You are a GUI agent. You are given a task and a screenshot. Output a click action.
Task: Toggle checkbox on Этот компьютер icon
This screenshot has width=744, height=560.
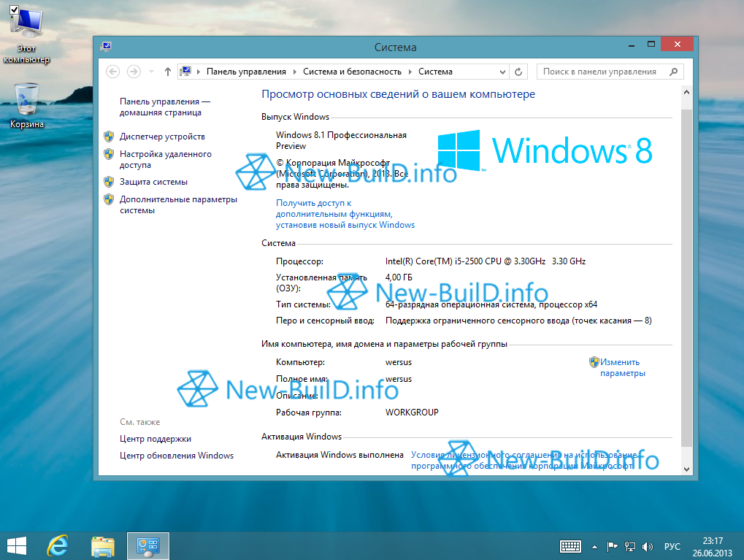pyautogui.click(x=14, y=9)
